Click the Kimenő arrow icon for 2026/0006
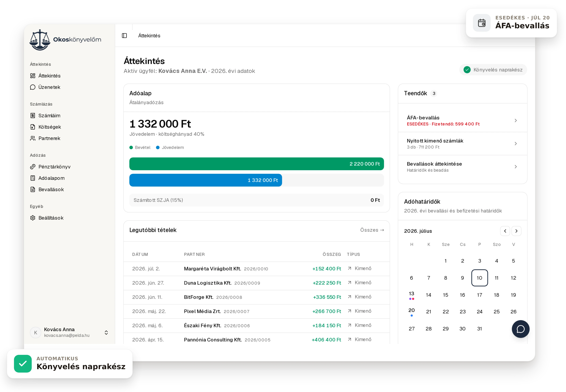566x392 pixels. 350,325
